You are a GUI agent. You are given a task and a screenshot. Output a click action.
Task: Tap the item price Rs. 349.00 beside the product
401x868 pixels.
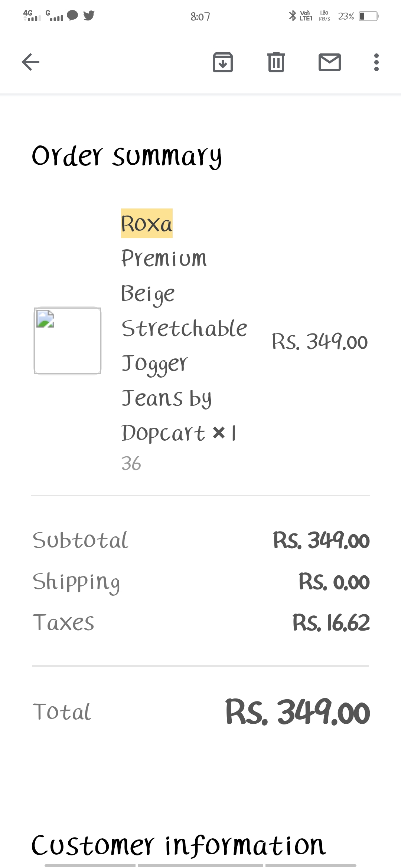tap(320, 342)
